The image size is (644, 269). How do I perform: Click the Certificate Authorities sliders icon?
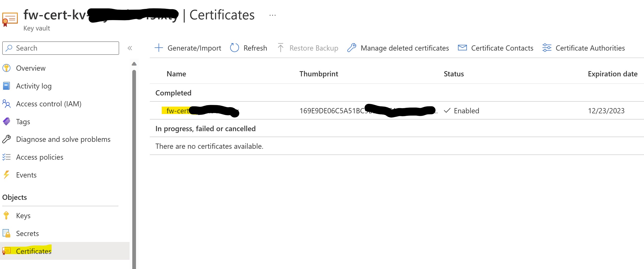[x=547, y=48]
